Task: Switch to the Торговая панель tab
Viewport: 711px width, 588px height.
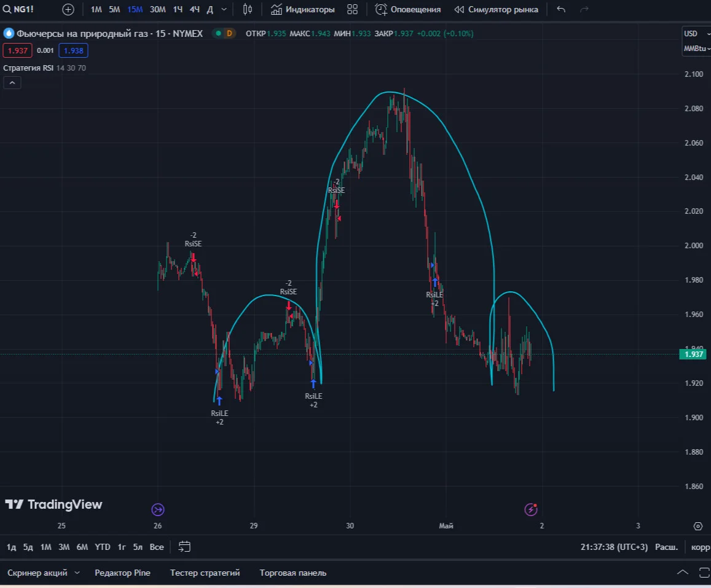Action: [293, 573]
